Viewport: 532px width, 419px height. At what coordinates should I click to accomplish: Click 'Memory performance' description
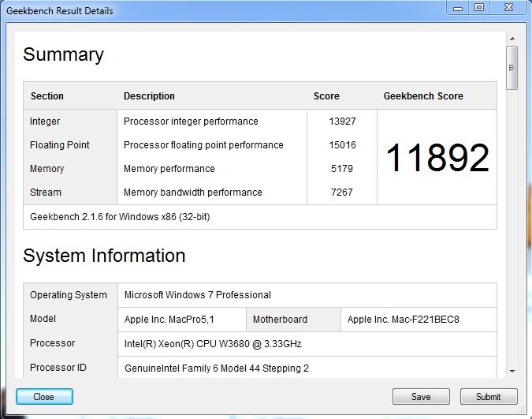[169, 169]
